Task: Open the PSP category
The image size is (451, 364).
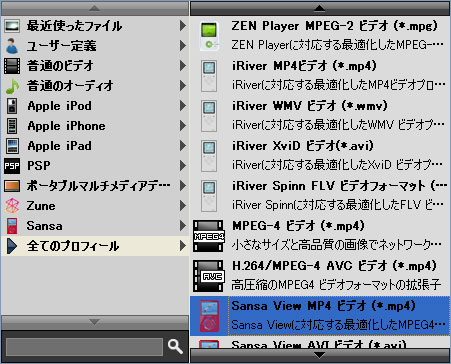Action: point(95,166)
